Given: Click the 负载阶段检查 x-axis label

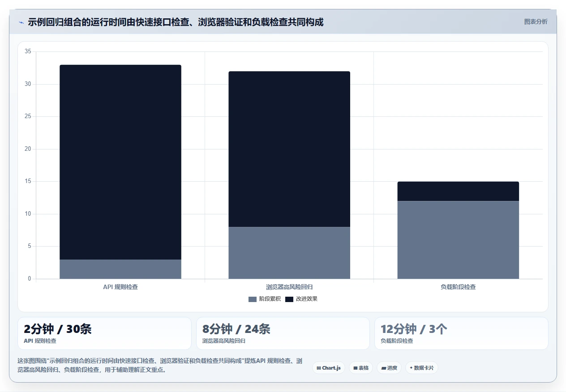Looking at the screenshot, I should [x=458, y=287].
